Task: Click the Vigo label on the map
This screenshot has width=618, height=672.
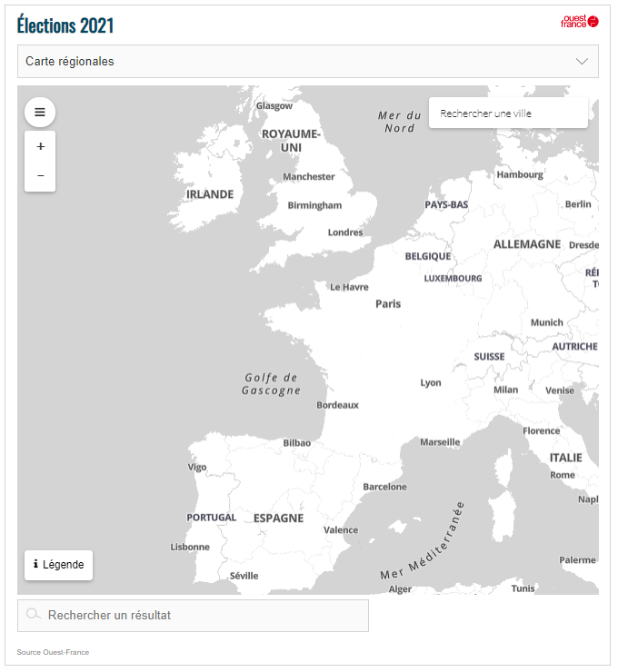Action: 197,467
